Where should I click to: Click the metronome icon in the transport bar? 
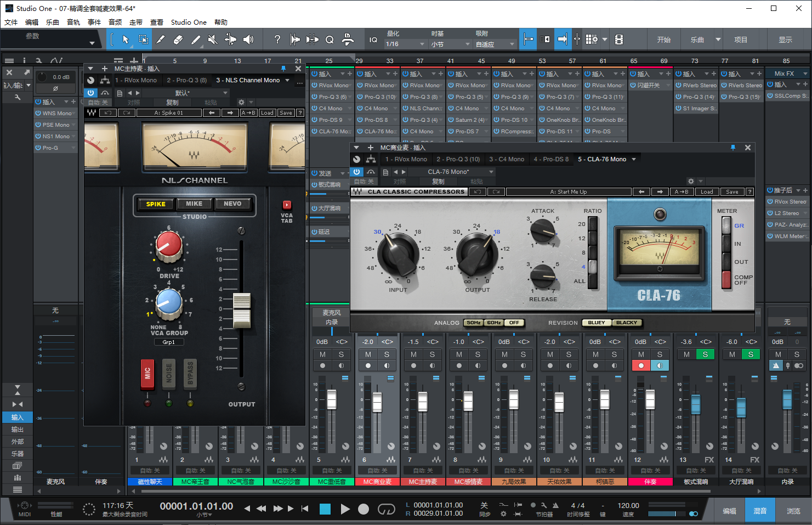[x=555, y=505]
